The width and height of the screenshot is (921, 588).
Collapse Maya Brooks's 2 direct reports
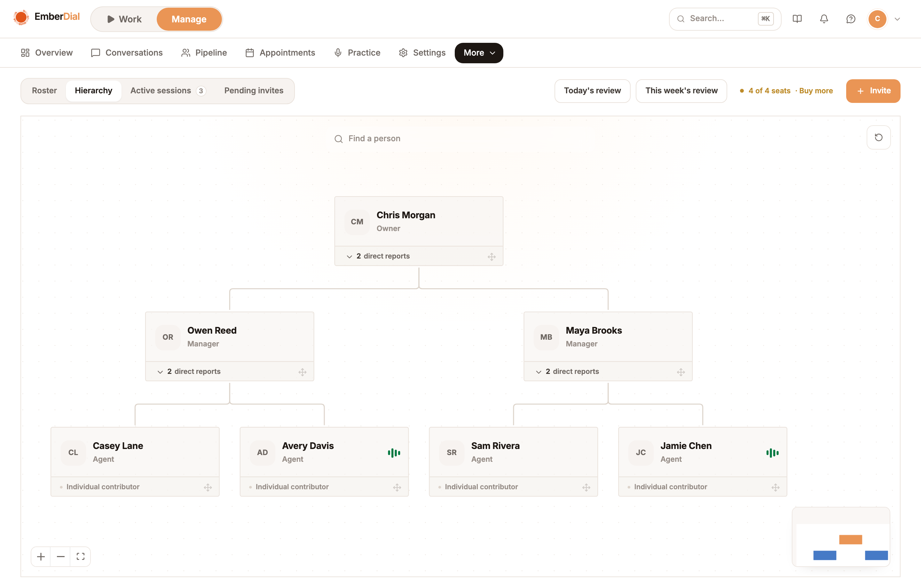click(568, 371)
